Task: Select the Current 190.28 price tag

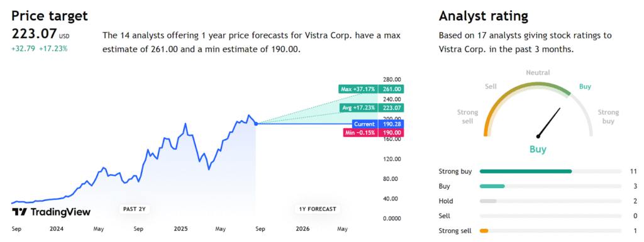Action: pyautogui.click(x=378, y=124)
